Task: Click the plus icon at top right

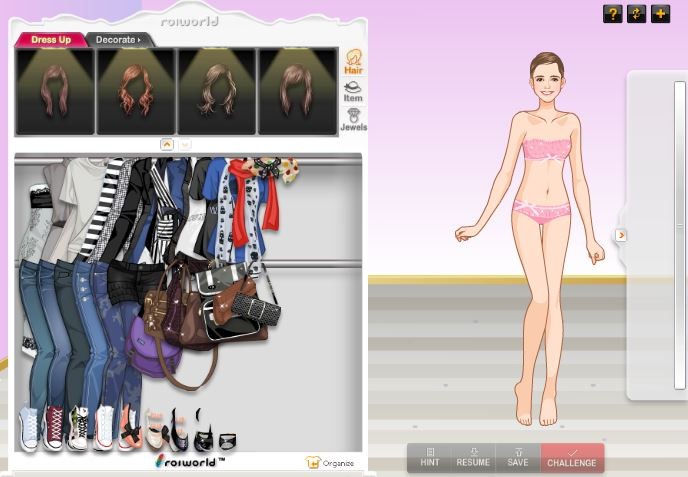Action: [660, 13]
